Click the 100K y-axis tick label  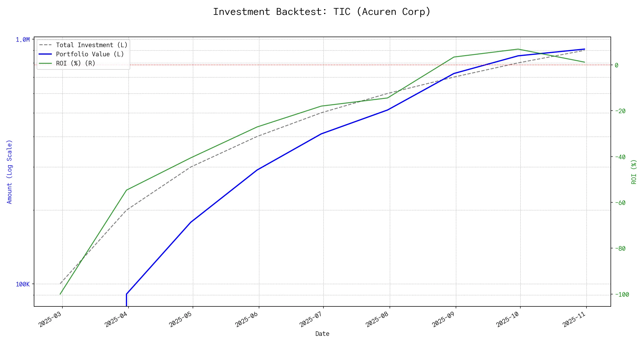point(23,284)
